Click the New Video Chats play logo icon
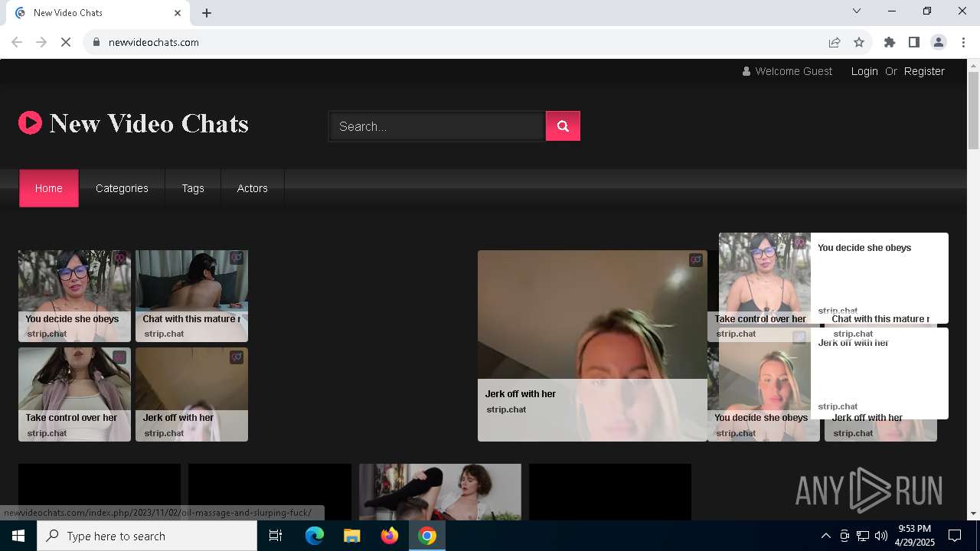The width and height of the screenshot is (980, 551). coord(31,122)
